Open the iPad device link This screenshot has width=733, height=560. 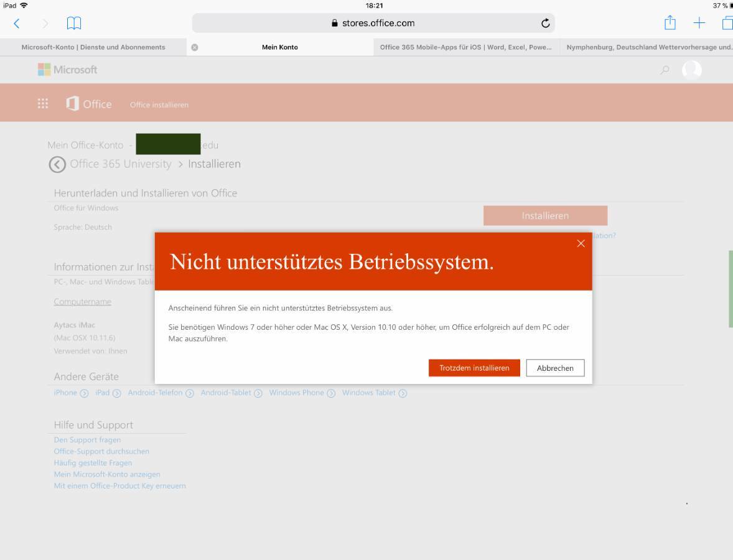tap(103, 393)
